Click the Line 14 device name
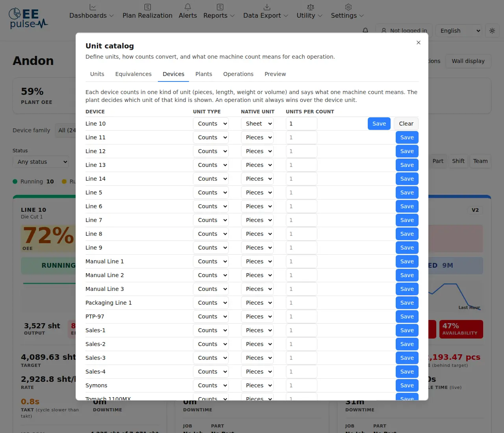This screenshot has width=504, height=433. [x=96, y=179]
